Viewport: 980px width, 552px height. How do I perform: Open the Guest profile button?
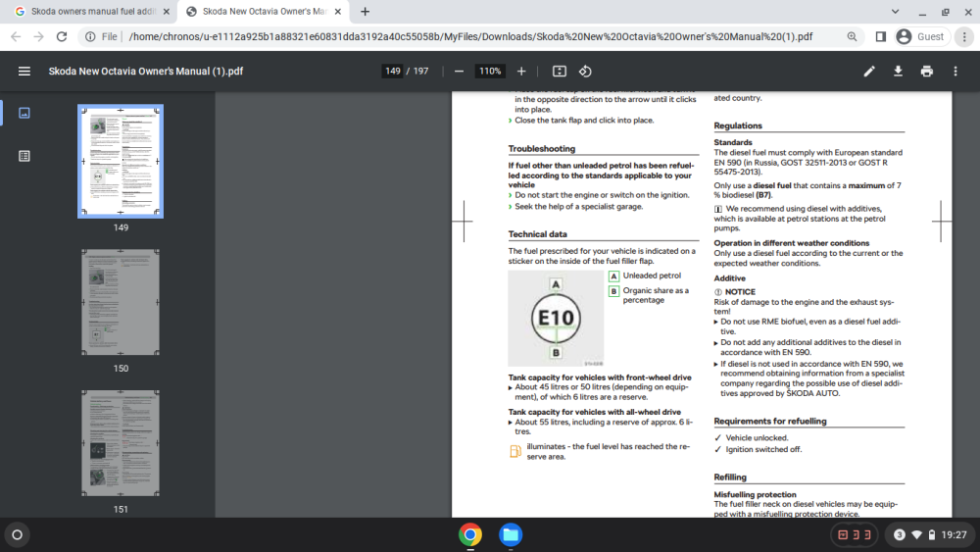[x=919, y=37]
